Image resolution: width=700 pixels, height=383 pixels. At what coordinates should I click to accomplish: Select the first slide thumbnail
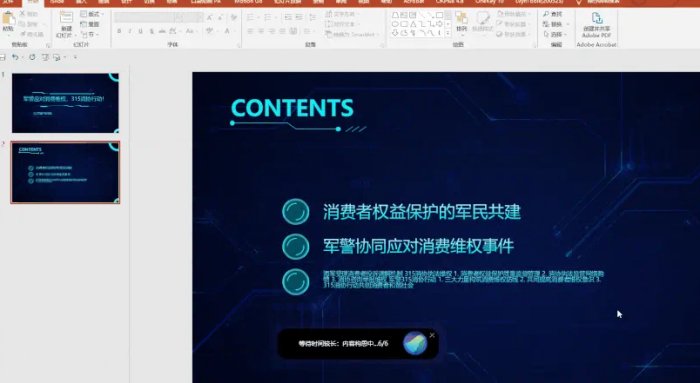click(x=65, y=103)
